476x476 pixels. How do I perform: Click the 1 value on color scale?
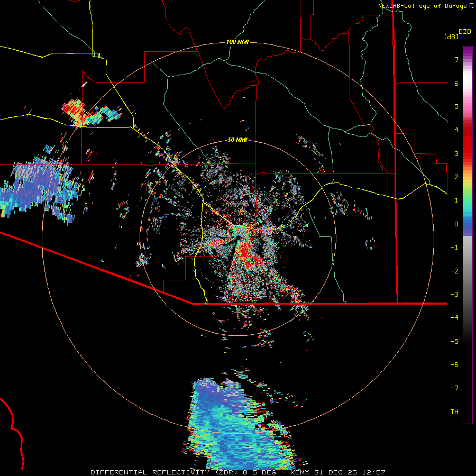pos(456,200)
